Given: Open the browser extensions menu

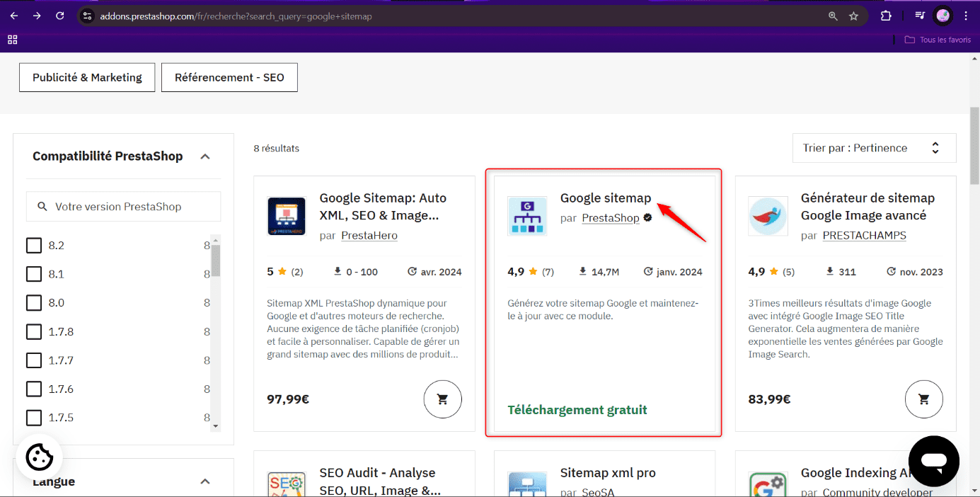Looking at the screenshot, I should pos(886,16).
